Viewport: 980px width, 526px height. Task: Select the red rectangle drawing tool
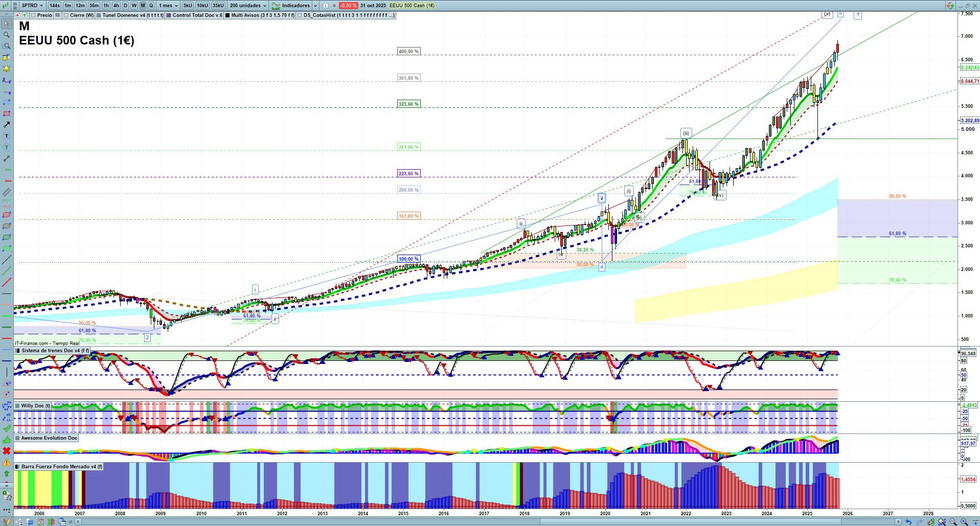(7, 113)
